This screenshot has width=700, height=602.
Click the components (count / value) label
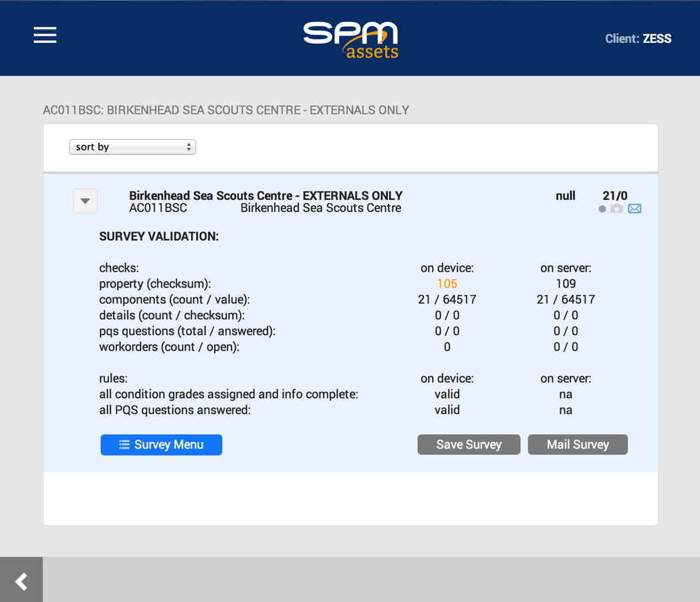(x=174, y=300)
